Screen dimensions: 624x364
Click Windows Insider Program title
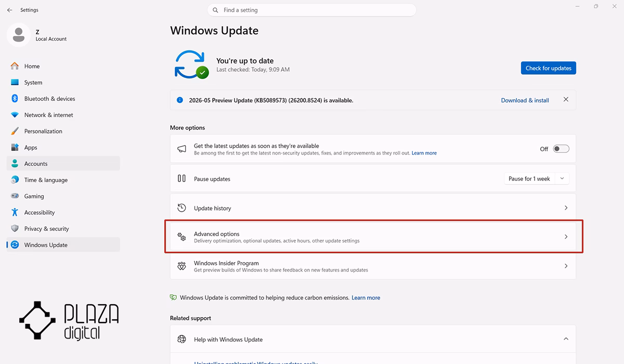(x=226, y=263)
